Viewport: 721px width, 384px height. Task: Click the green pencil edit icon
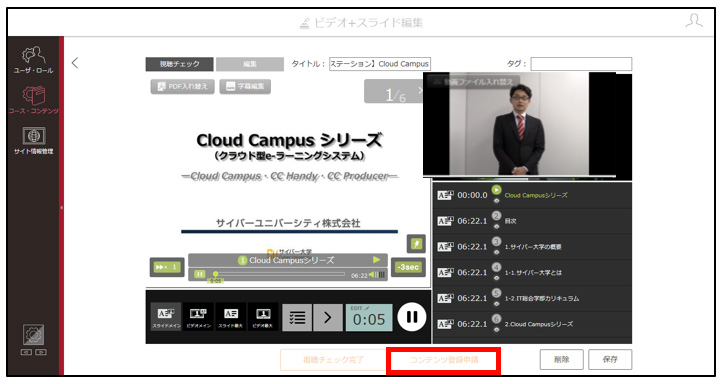tap(416, 244)
